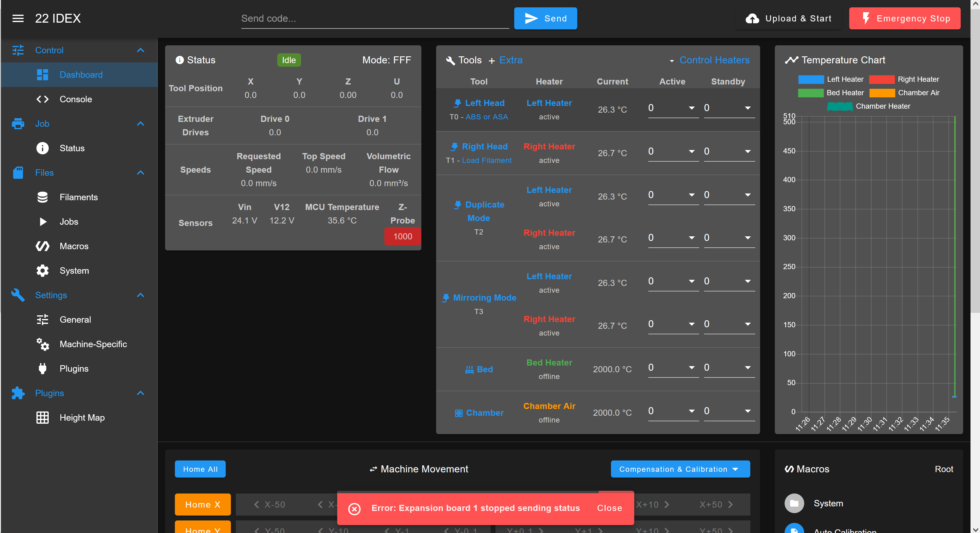Click the Job printer icon
Image resolution: width=980 pixels, height=533 pixels.
point(18,124)
